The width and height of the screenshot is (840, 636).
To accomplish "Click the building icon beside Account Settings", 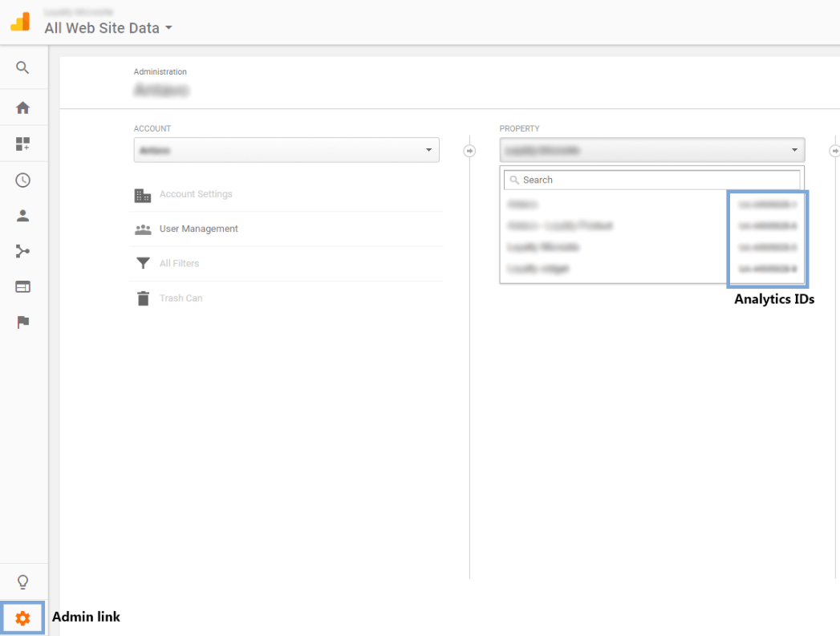I will tap(143, 196).
